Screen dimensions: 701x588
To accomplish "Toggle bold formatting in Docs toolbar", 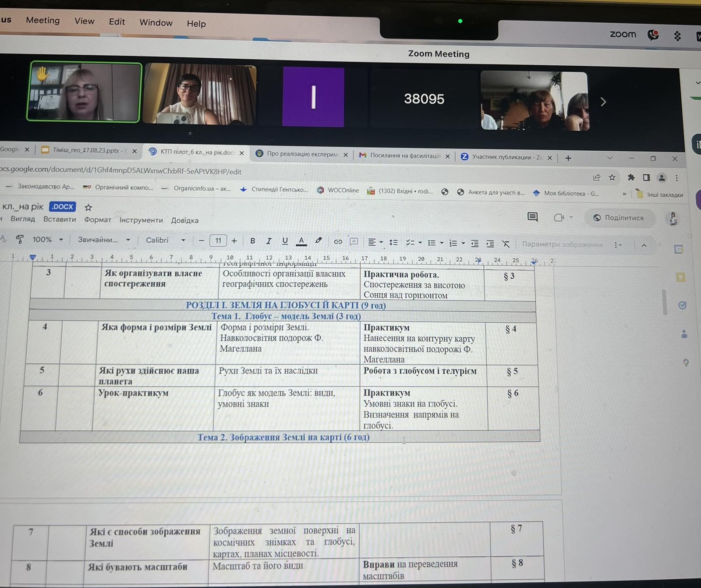I will coord(252,241).
